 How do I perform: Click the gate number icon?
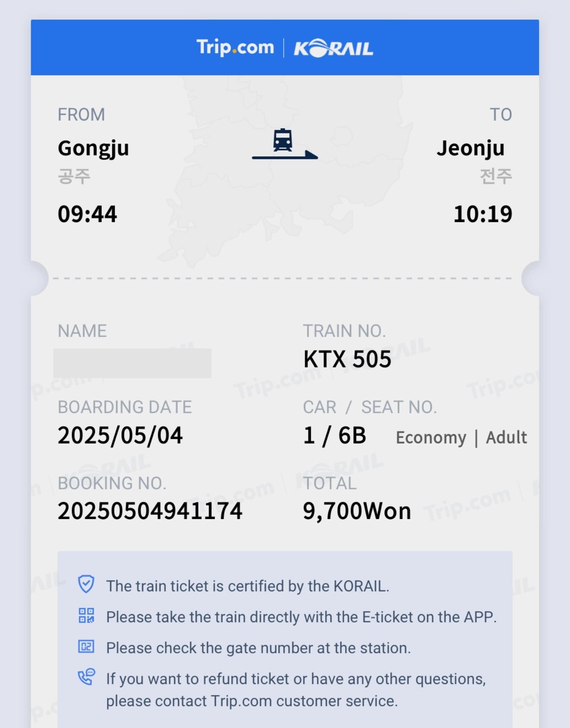pyautogui.click(x=86, y=646)
